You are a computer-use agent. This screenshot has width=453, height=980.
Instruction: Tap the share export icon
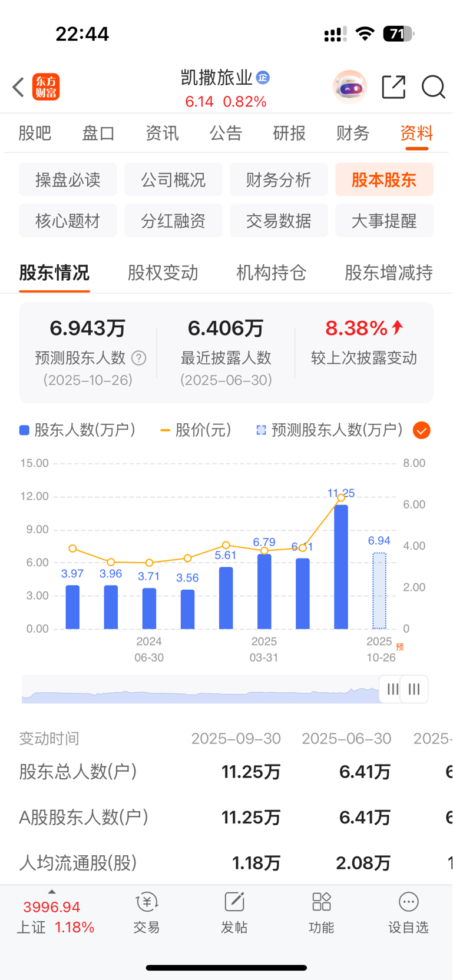coord(394,87)
